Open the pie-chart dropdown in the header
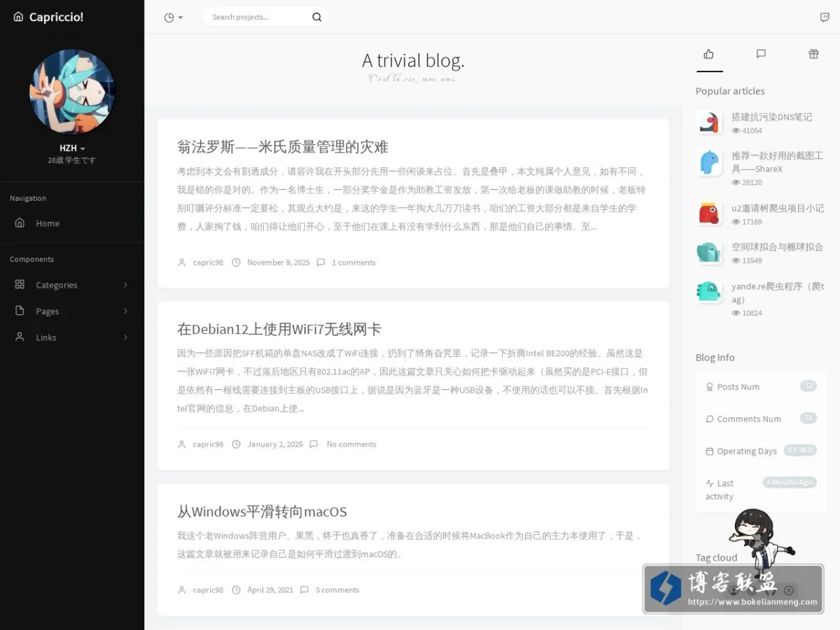The width and height of the screenshot is (840, 630). 173,17
